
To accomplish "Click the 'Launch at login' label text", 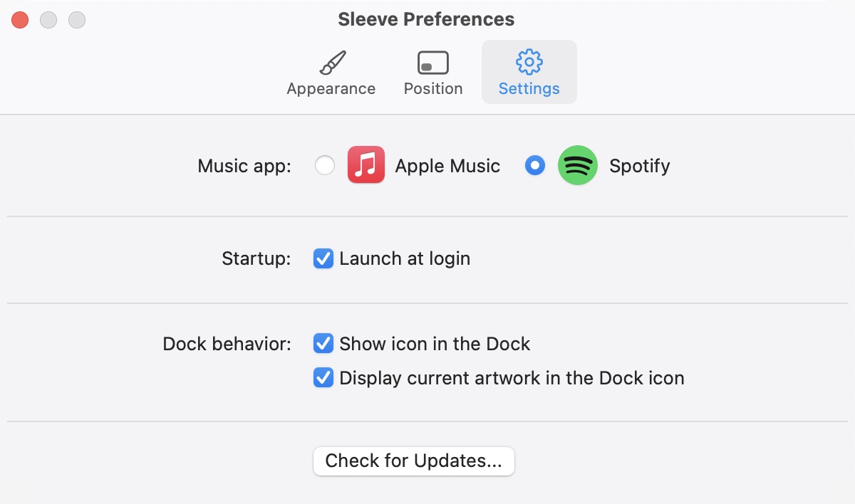I will (x=405, y=258).
